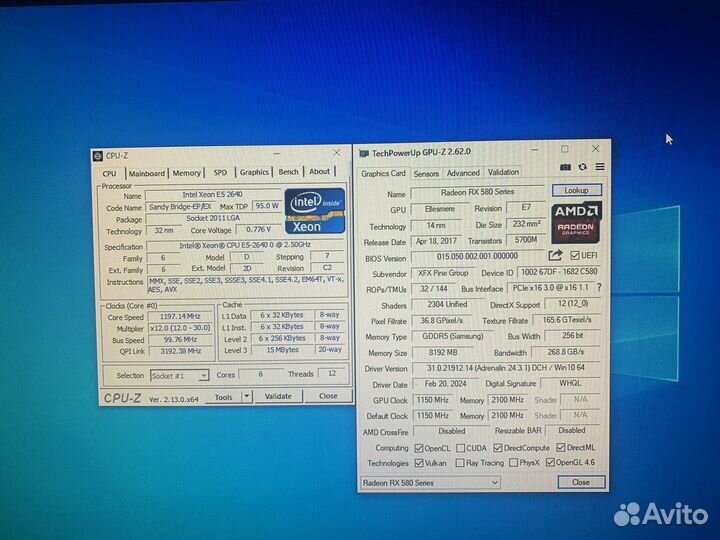Click the Bus Interface question mark
This screenshot has height=540, width=720.
click(x=599, y=287)
